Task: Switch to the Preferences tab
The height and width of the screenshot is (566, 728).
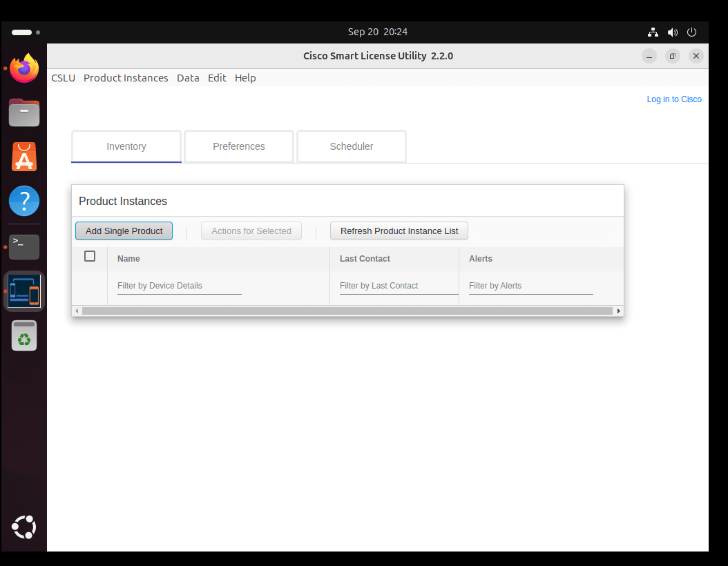Action: [239, 146]
